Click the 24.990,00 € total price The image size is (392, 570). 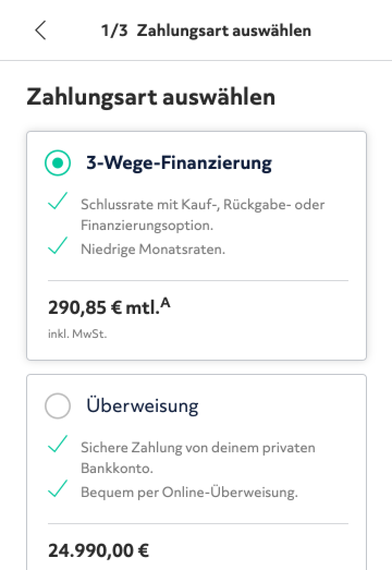click(x=99, y=550)
